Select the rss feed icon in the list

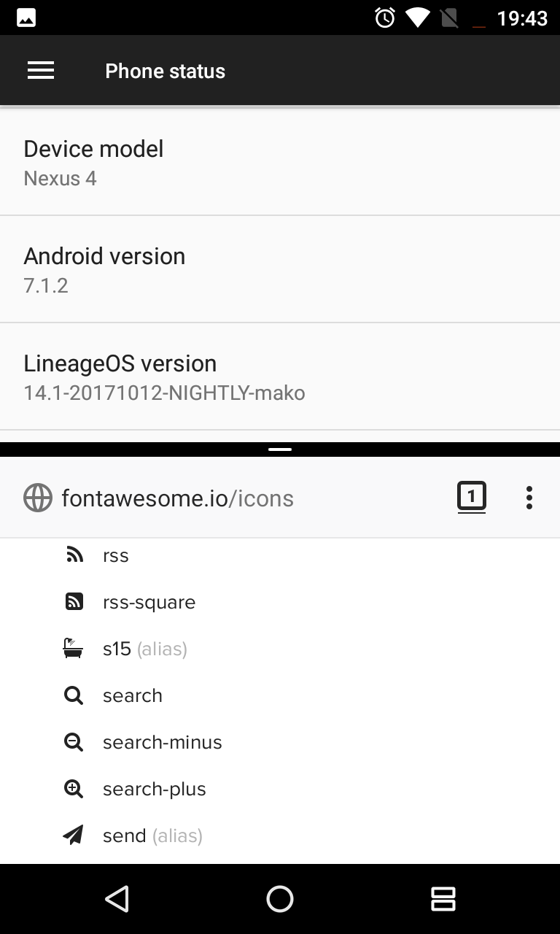coord(74,555)
